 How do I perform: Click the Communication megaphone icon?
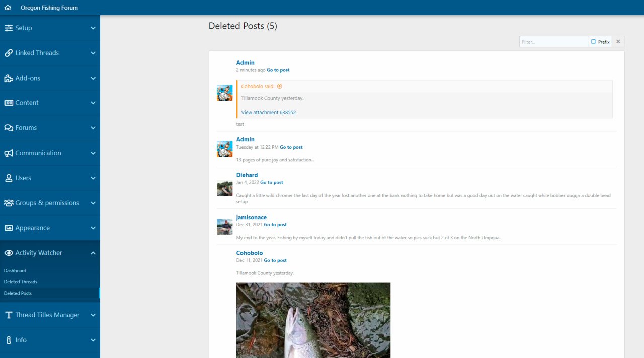pos(9,153)
